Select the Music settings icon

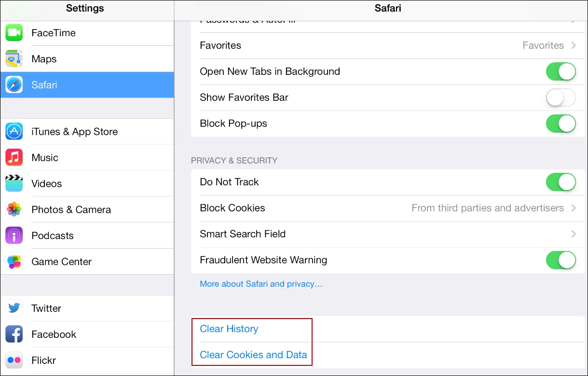[x=14, y=157]
